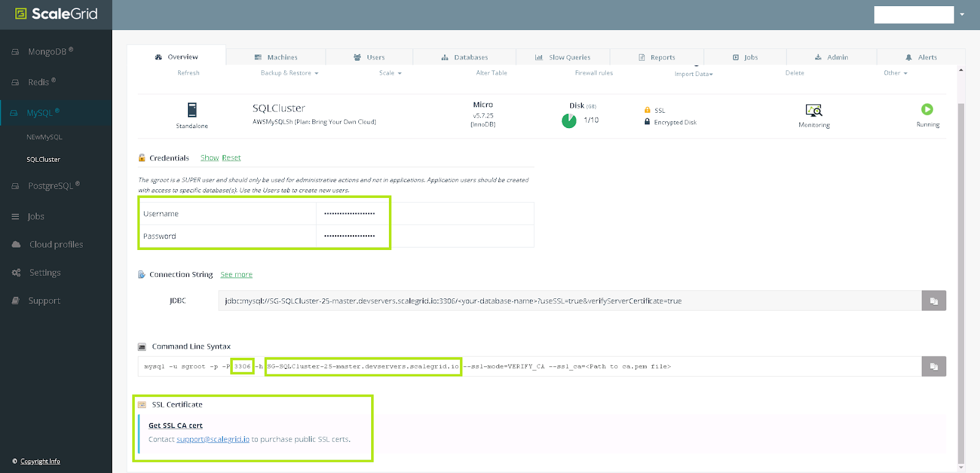The height and width of the screenshot is (473, 980).
Task: Click the Credentials lock icon
Action: point(142,158)
